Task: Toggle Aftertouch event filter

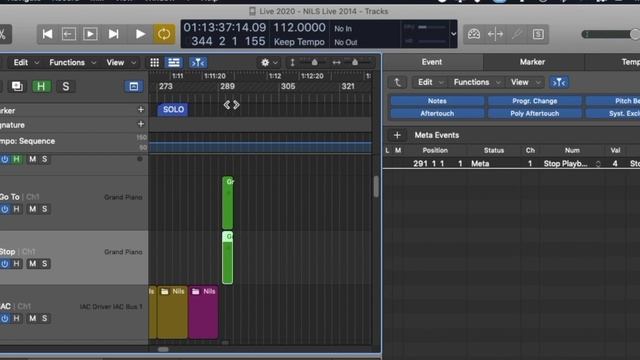Action: point(437,113)
